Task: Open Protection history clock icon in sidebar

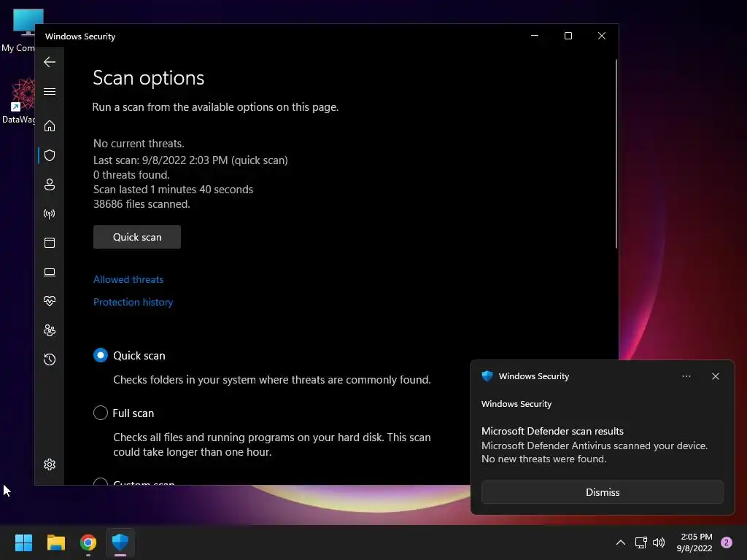Action: click(50, 359)
